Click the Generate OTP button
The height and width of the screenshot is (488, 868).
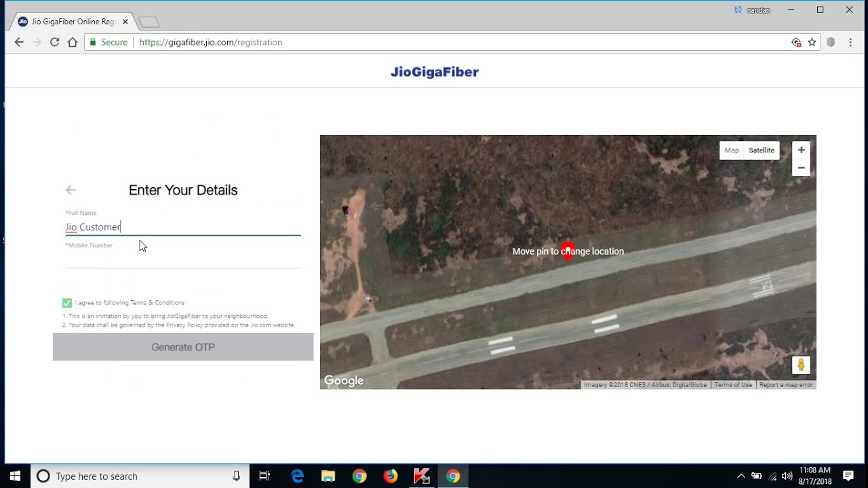[183, 347]
